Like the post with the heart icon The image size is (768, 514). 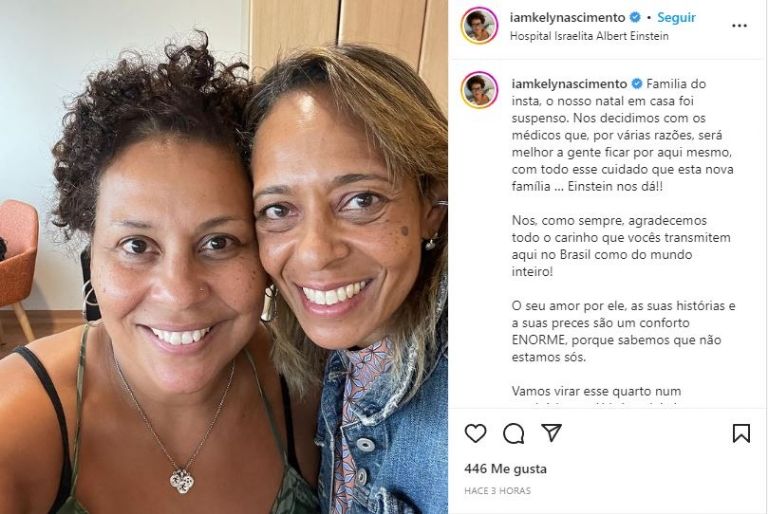point(475,434)
